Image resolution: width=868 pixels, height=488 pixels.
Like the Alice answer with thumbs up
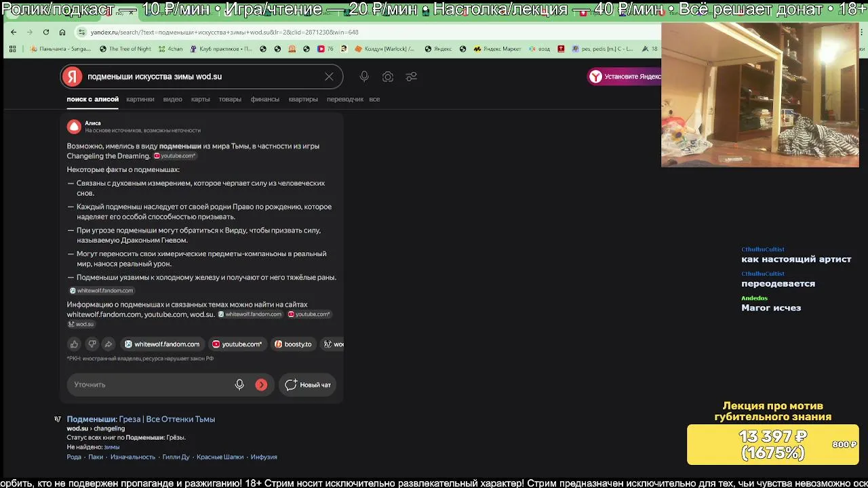click(x=75, y=344)
